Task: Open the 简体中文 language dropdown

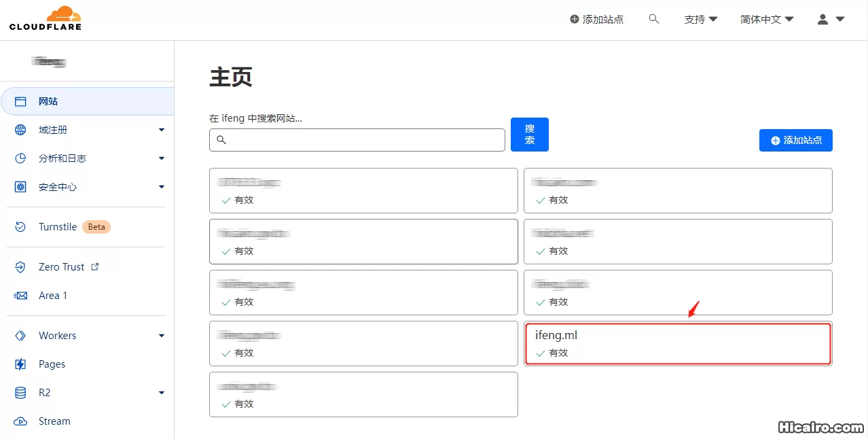Action: 767,20
